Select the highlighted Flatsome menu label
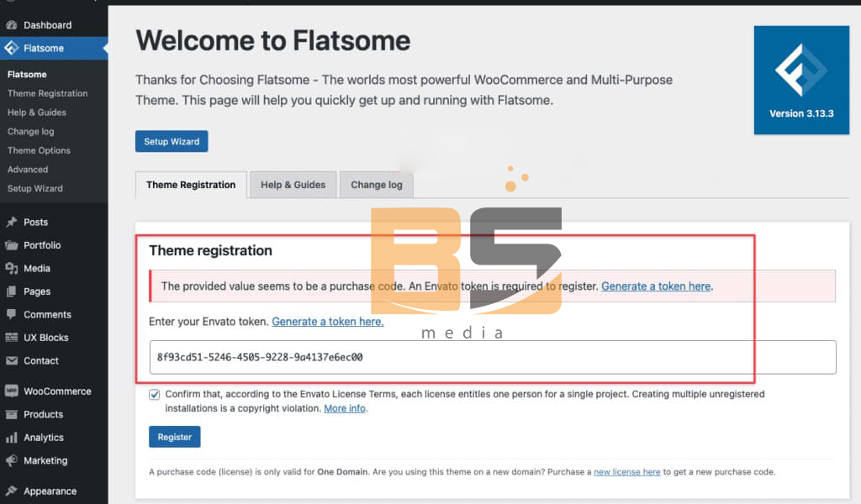 click(44, 48)
